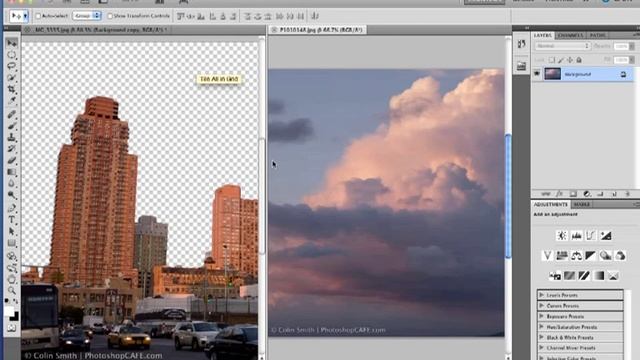Select the Lasso tool

point(12,66)
